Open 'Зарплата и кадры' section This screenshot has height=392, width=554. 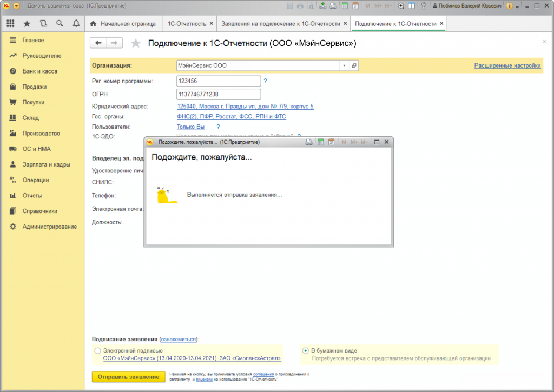click(x=46, y=164)
